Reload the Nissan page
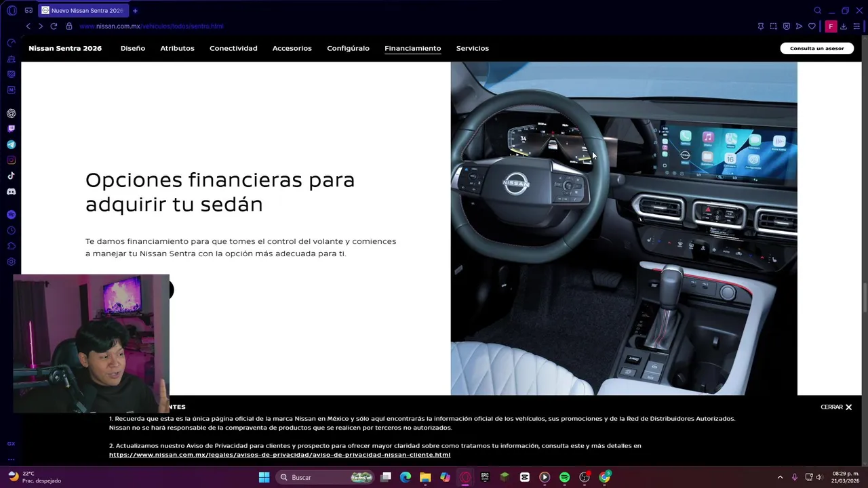The width and height of the screenshot is (868, 488). (54, 26)
